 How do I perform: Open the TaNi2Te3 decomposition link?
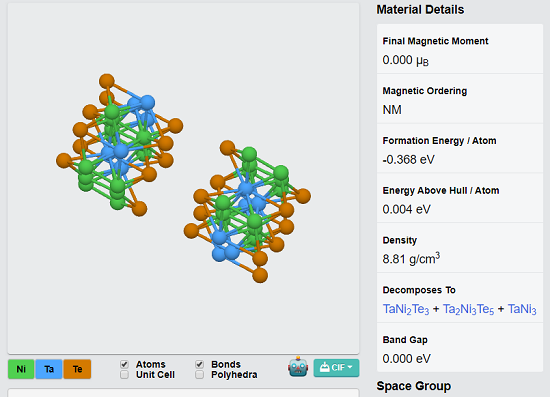406,309
